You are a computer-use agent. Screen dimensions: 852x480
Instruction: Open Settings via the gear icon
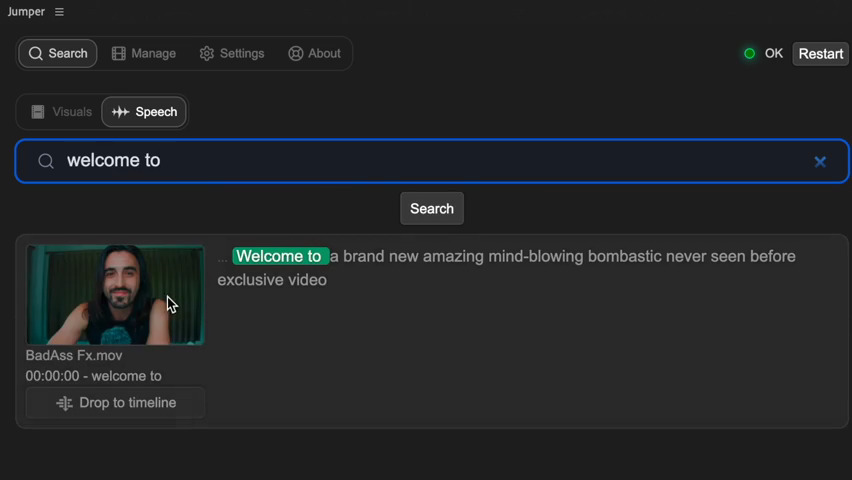tap(207, 53)
